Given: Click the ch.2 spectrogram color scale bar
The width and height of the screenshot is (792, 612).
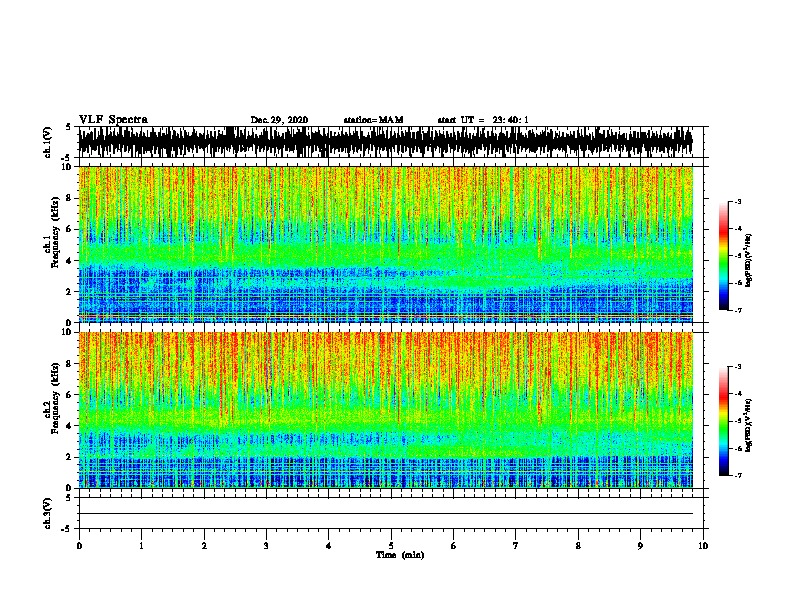Looking at the screenshot, I should [x=724, y=421].
